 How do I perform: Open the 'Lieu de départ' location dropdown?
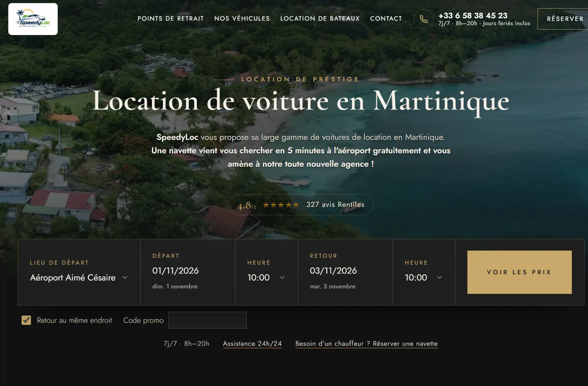79,278
